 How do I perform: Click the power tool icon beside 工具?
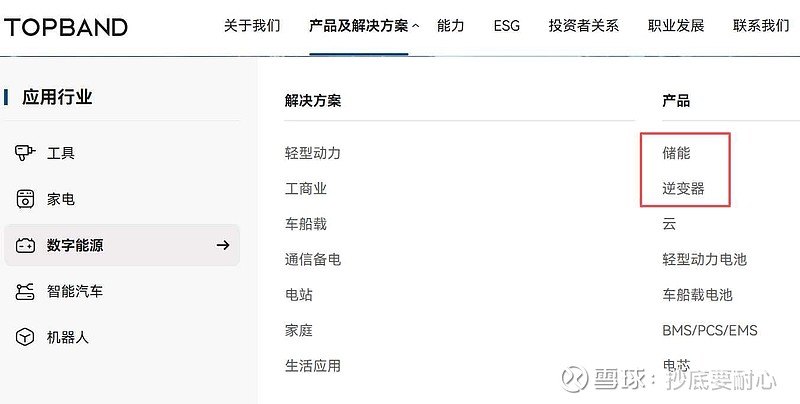(26, 153)
